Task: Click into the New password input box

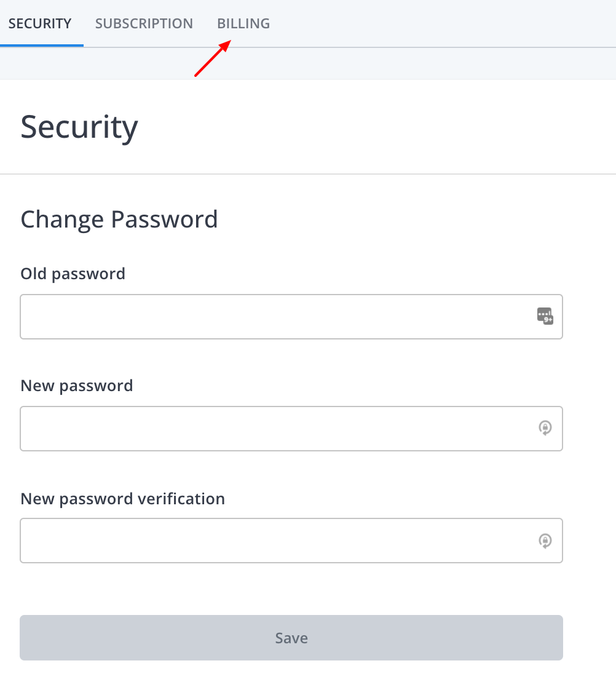Action: 291,429
